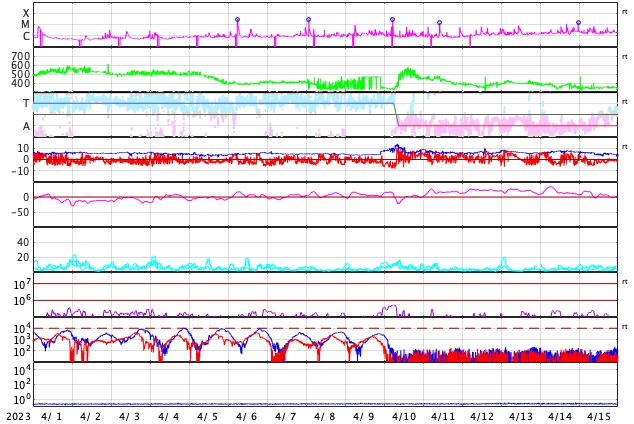
Task: Click the '500' axis label
Action: 21,74
